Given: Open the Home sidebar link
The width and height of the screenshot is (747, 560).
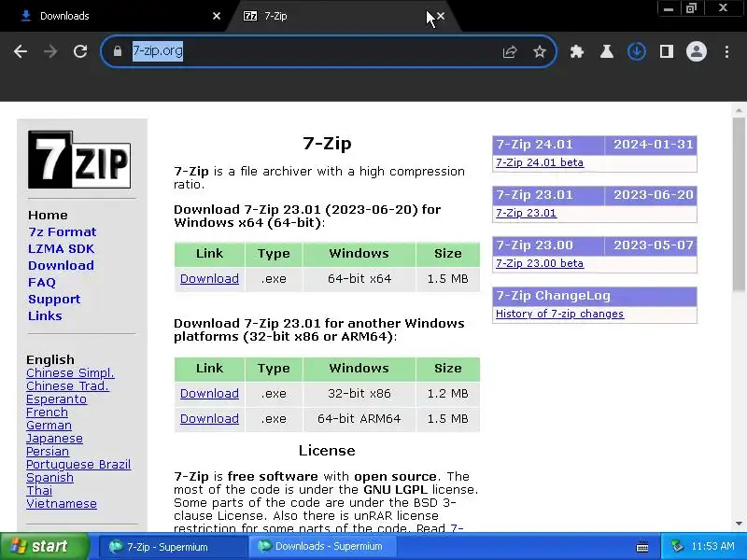Looking at the screenshot, I should point(48,216).
